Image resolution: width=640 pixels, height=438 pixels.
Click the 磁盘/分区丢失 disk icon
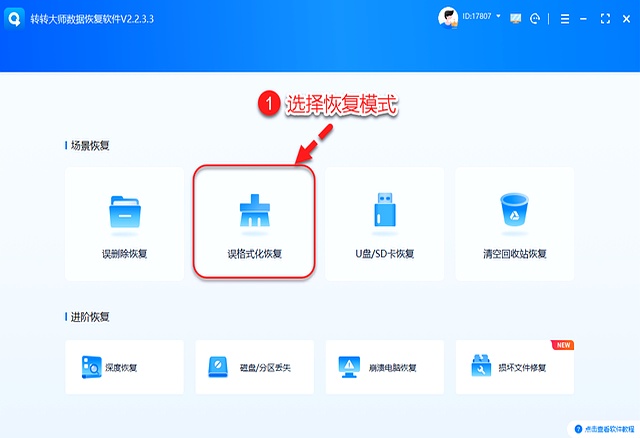click(218, 367)
